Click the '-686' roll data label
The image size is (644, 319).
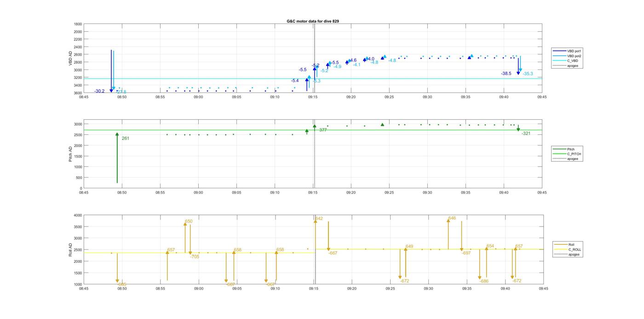[x=483, y=281]
